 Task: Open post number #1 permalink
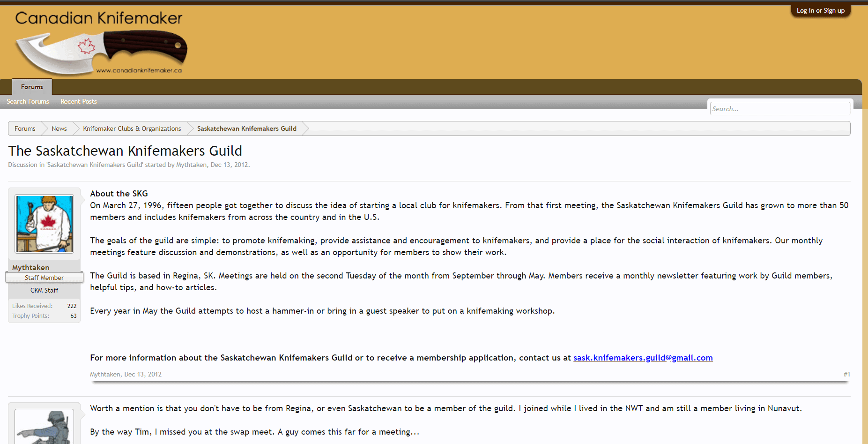[846, 374]
